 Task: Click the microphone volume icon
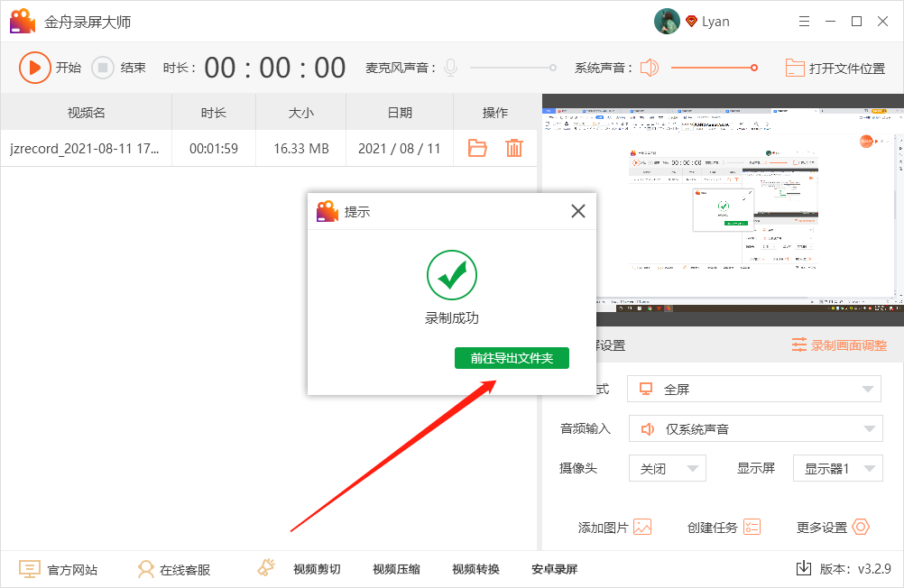pyautogui.click(x=449, y=67)
